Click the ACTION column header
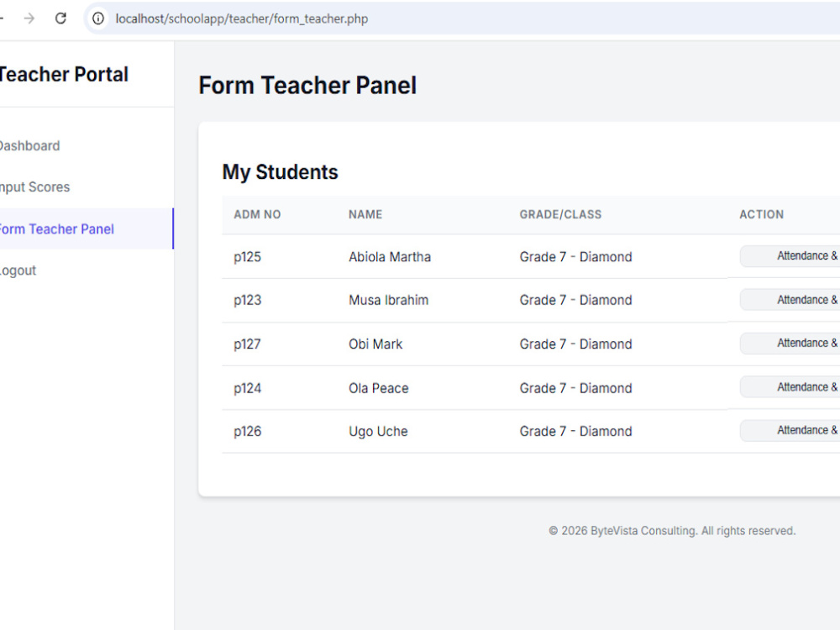840x630 pixels. tap(761, 214)
